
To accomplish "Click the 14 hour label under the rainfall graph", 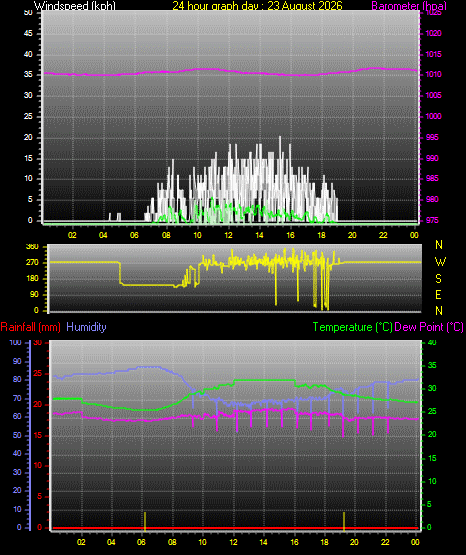I will [x=263, y=542].
